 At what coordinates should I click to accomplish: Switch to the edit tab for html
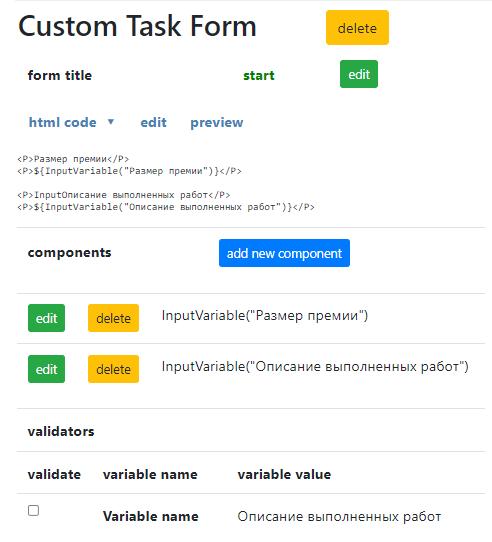pos(154,122)
